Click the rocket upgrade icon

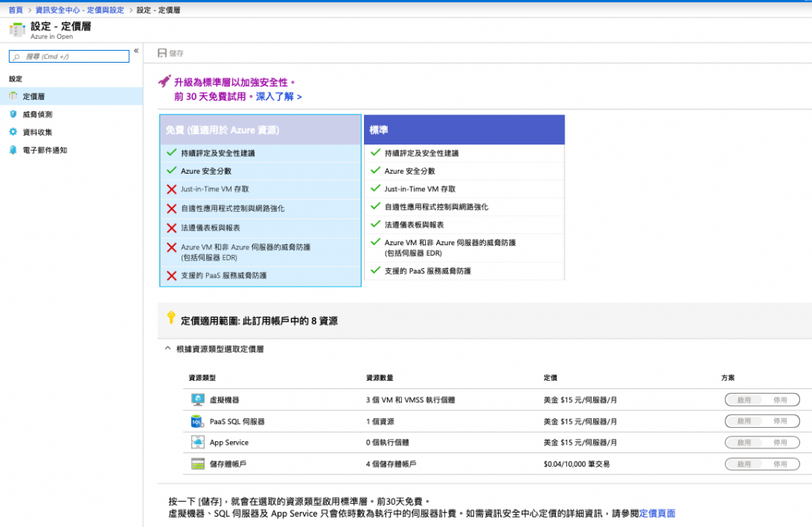(165, 82)
